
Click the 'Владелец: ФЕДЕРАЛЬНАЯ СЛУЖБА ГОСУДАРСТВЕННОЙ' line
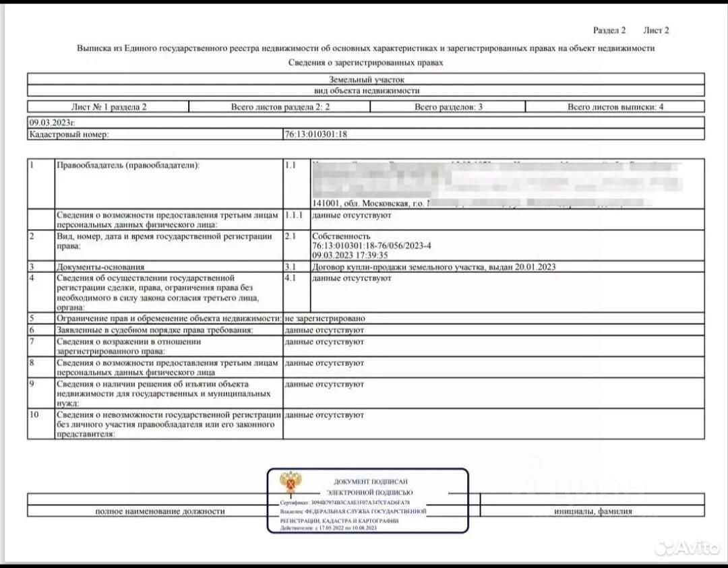click(x=353, y=511)
